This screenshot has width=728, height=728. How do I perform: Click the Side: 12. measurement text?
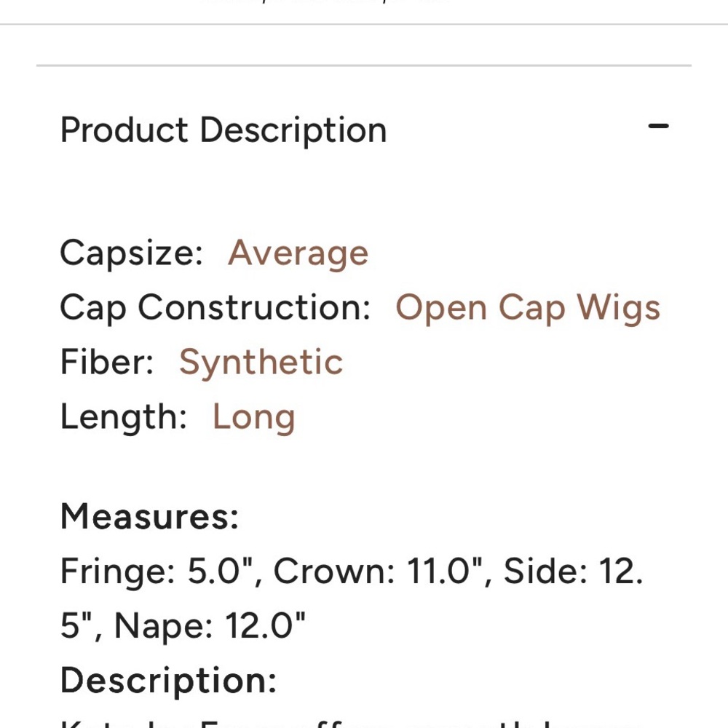(574, 571)
